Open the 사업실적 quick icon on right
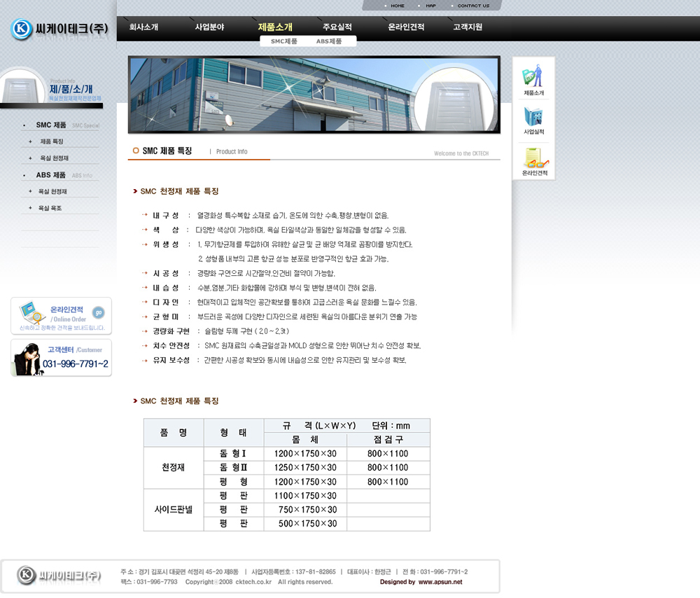The height and width of the screenshot is (598, 700). [533, 119]
